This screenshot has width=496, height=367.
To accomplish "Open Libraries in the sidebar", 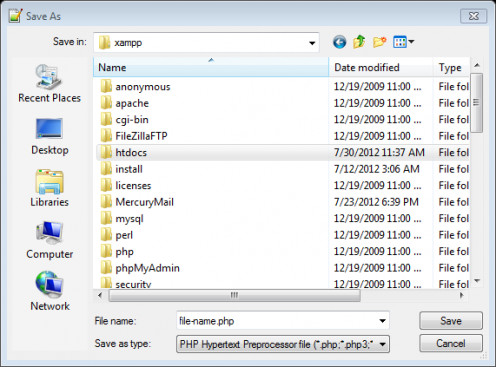I will pos(49,188).
